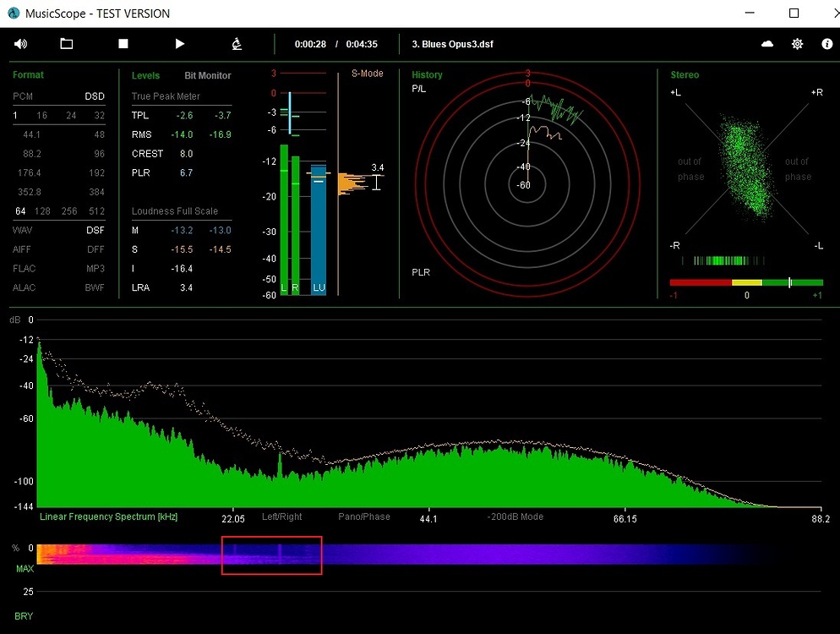Mute audio with the speaker icon
This screenshot has width=840, height=634.
point(20,44)
